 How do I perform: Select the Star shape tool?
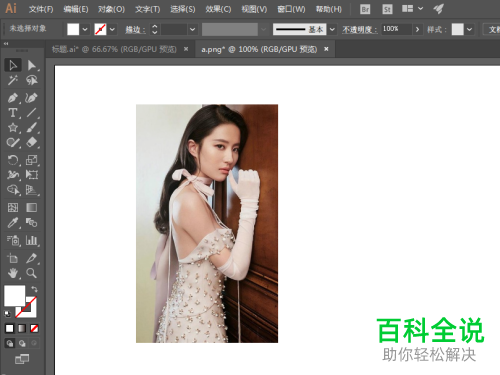(x=13, y=128)
